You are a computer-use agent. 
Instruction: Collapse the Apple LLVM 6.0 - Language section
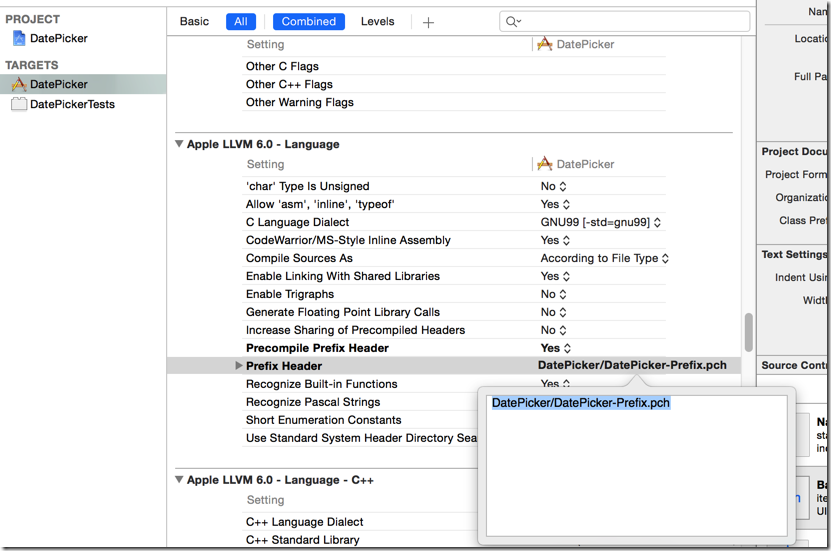click(179, 144)
